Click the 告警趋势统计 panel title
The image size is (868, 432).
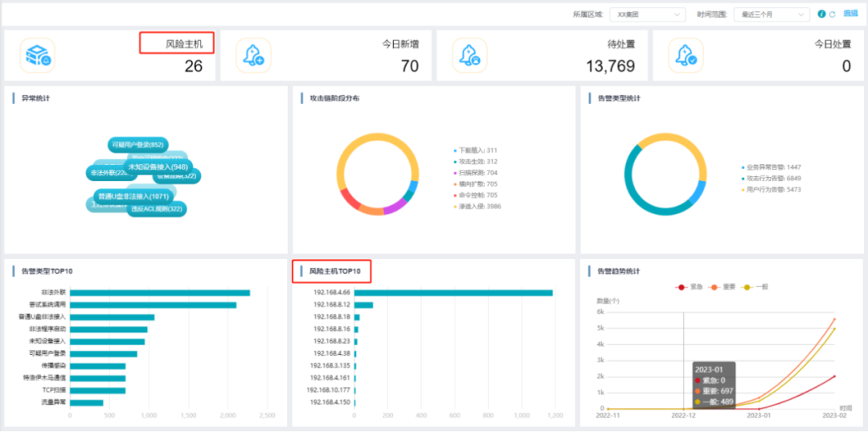[619, 271]
